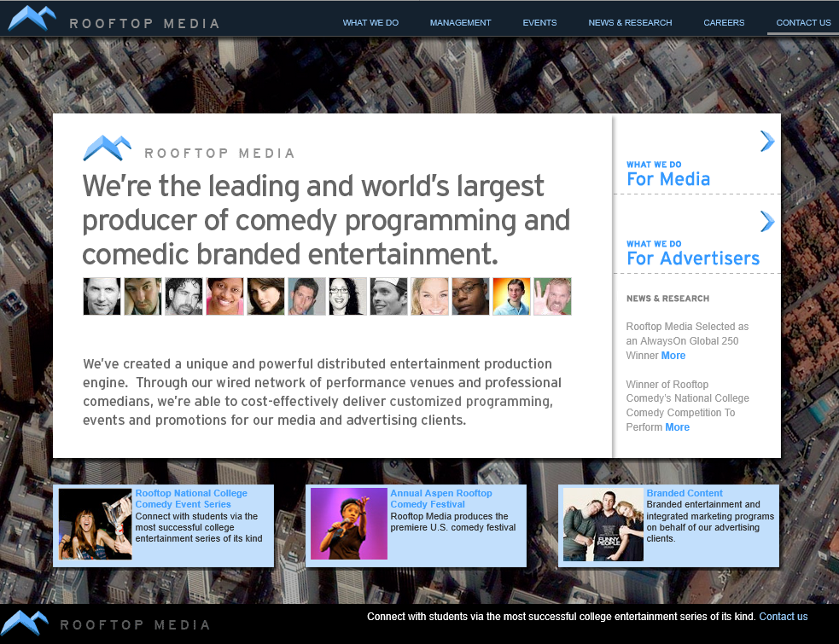Viewport: 839px width, 644px height.
Task: Click the blue arrow above 'For Advertisers'
Action: (766, 221)
